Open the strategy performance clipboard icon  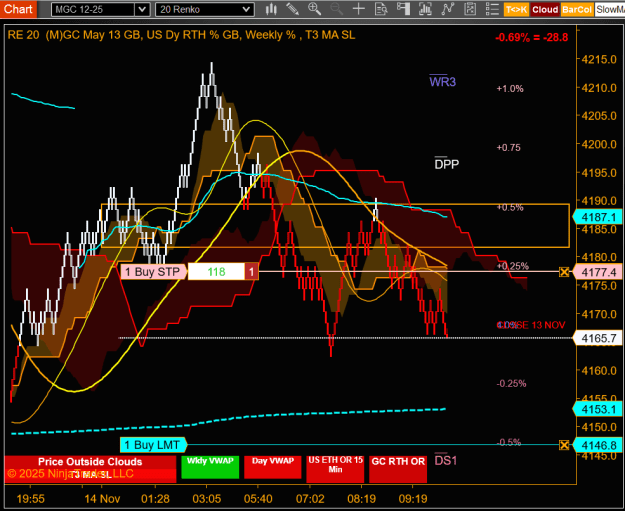[470, 9]
